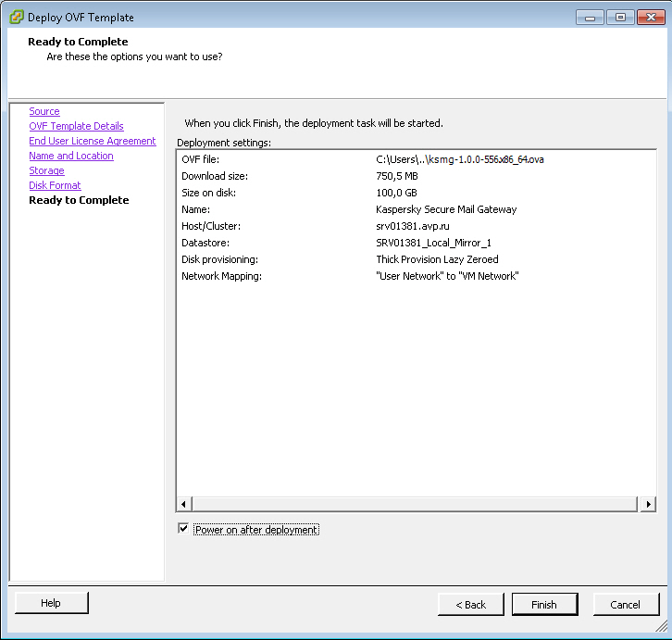Maximize the Deploy OVF Template window
Image resolution: width=672 pixels, height=640 pixels.
point(619,17)
